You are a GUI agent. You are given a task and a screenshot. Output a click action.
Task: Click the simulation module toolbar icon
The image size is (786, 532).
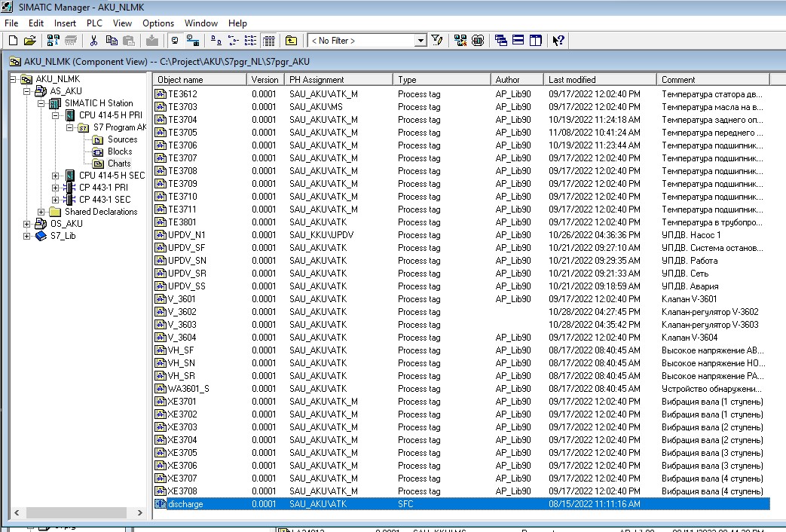click(x=478, y=41)
